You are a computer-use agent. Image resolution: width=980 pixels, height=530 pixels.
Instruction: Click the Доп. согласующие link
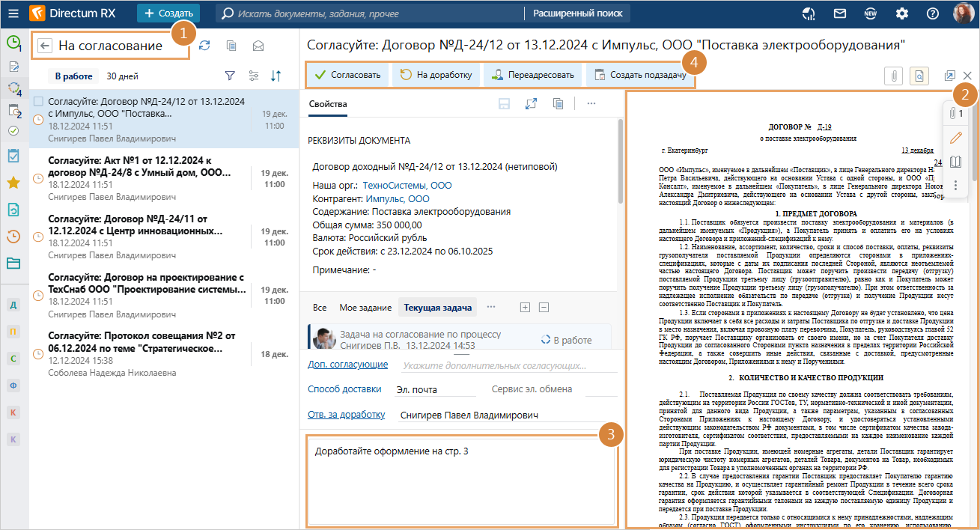tap(347, 365)
